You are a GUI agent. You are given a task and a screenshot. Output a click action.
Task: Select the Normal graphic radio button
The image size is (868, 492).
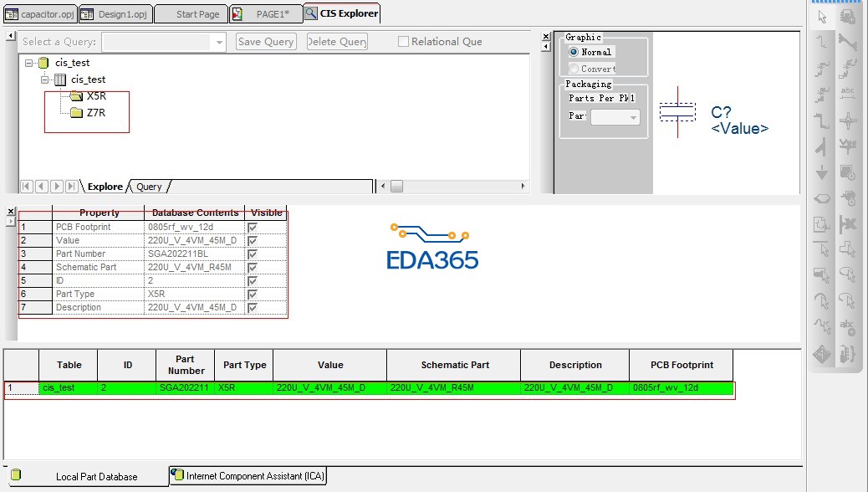(574, 52)
